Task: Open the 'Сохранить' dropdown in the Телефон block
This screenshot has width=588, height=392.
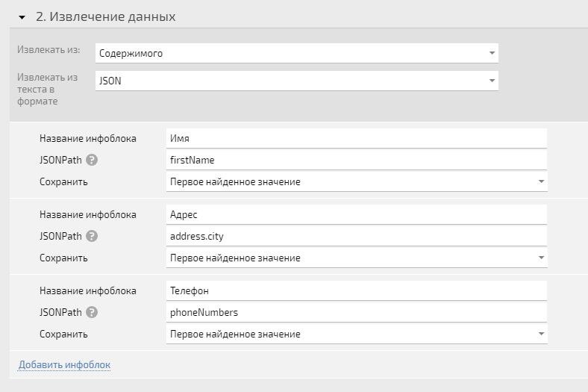Action: coord(357,334)
